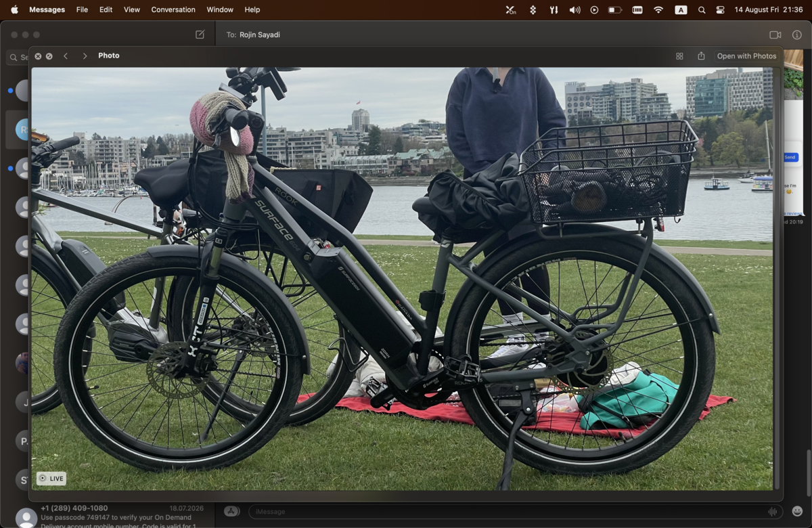Click Open with Photos button
This screenshot has height=528, width=812.
[746, 56]
